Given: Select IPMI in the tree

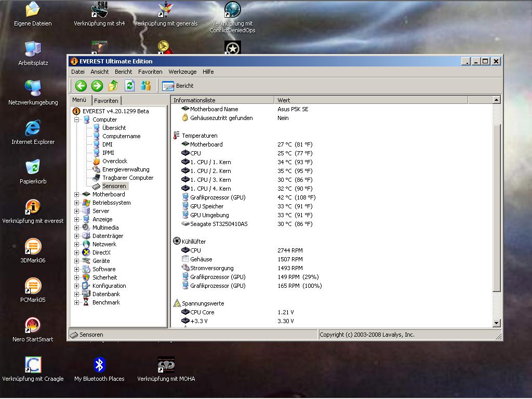Looking at the screenshot, I should (x=108, y=153).
